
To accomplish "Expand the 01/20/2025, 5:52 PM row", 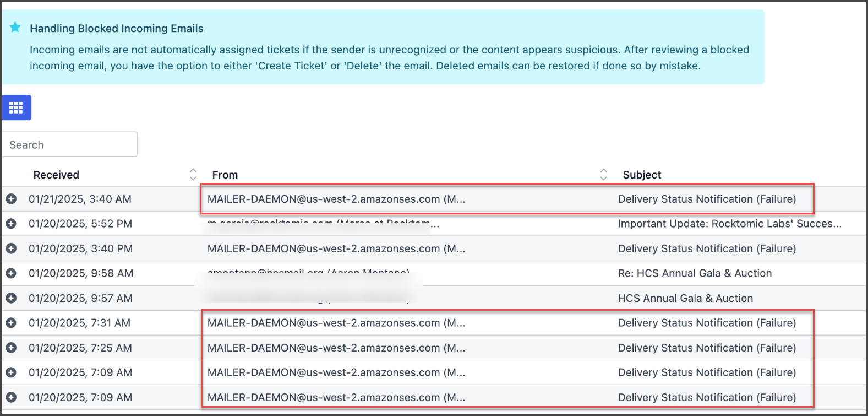I will [11, 224].
